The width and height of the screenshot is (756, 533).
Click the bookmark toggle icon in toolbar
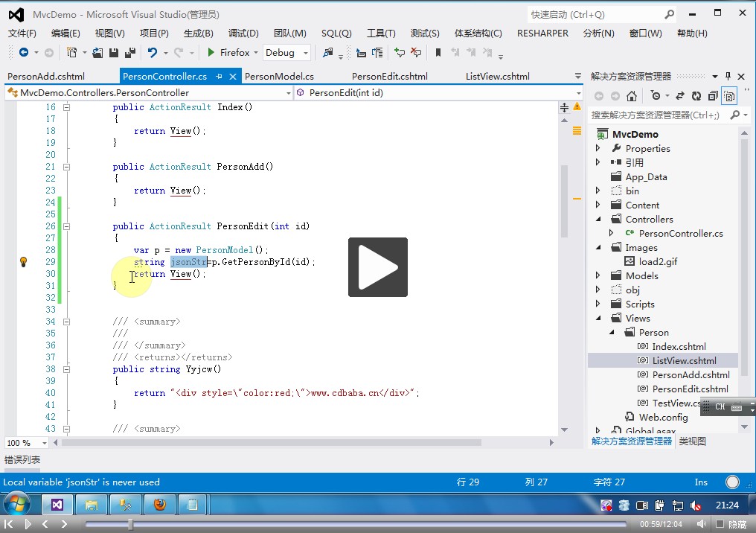pyautogui.click(x=438, y=53)
